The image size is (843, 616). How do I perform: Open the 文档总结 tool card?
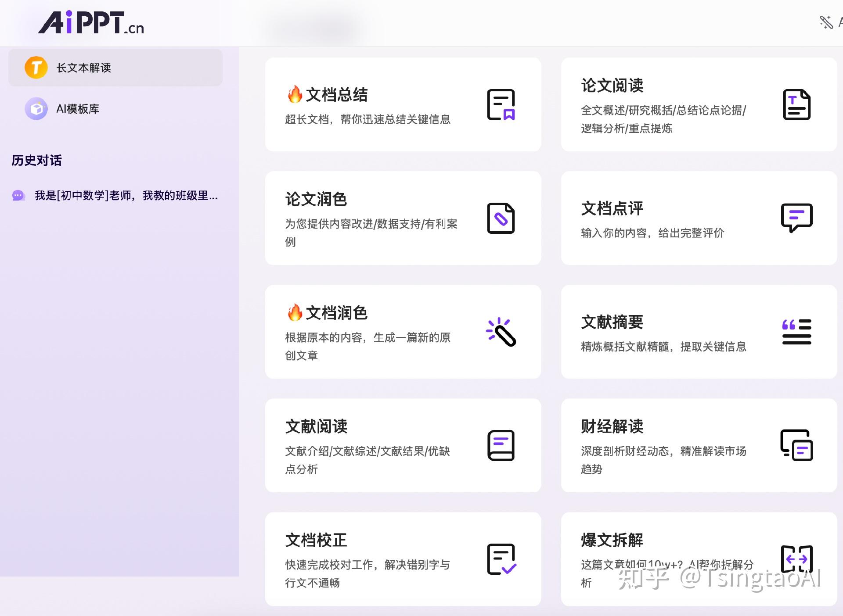pos(403,104)
